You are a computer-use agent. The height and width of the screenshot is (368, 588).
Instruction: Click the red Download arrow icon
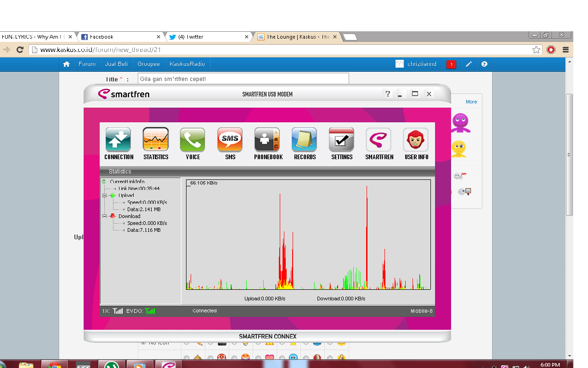click(x=113, y=216)
